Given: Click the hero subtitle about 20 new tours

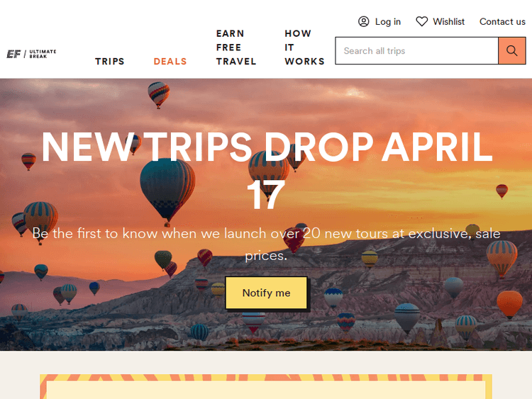Looking at the screenshot, I should point(266,245).
